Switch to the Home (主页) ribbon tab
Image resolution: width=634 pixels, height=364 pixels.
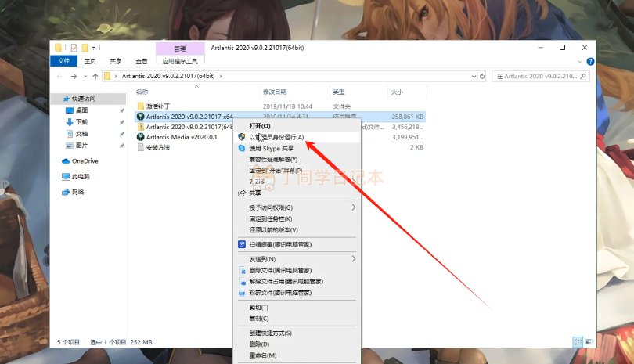pos(90,61)
